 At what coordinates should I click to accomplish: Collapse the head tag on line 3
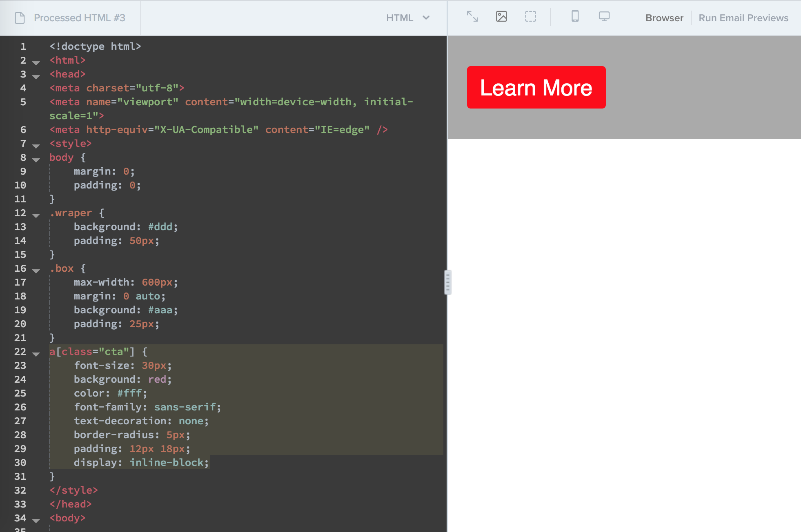36,77
